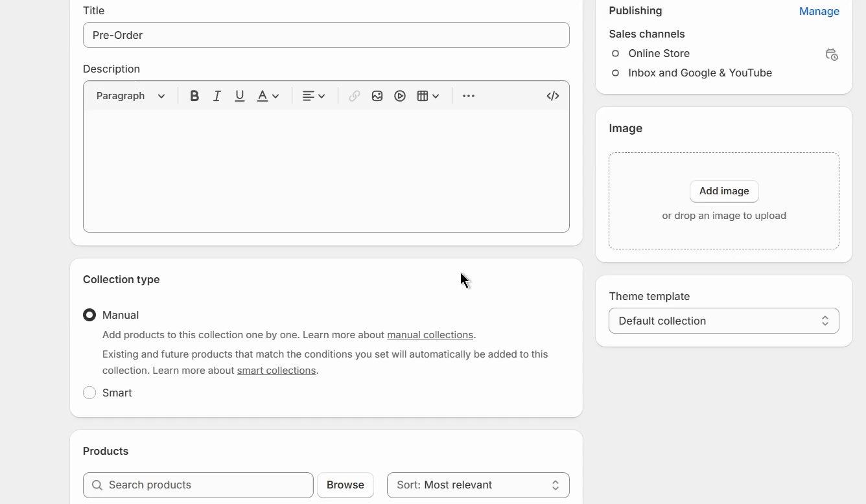This screenshot has height=504, width=866.
Task: Toggle italic formatting in description editor
Action: (x=217, y=96)
